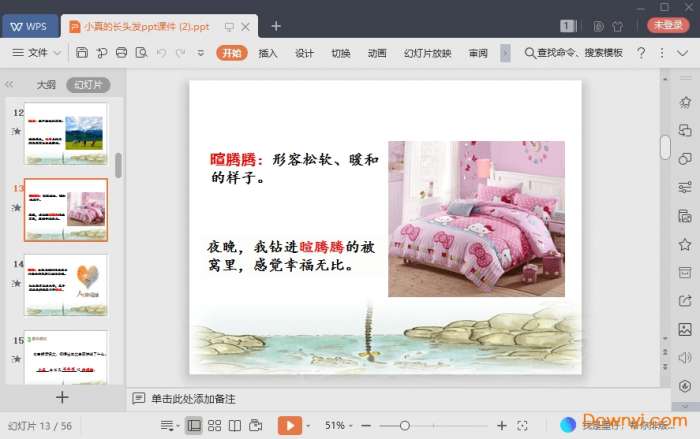700x439 pixels.
Task: Expand the 文件 menu dropdown arrow
Action: coord(58,53)
